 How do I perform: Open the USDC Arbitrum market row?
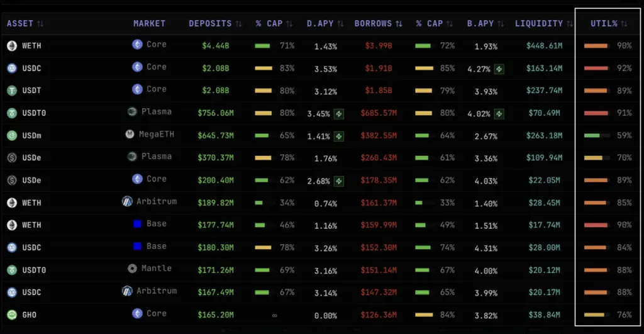(321, 292)
